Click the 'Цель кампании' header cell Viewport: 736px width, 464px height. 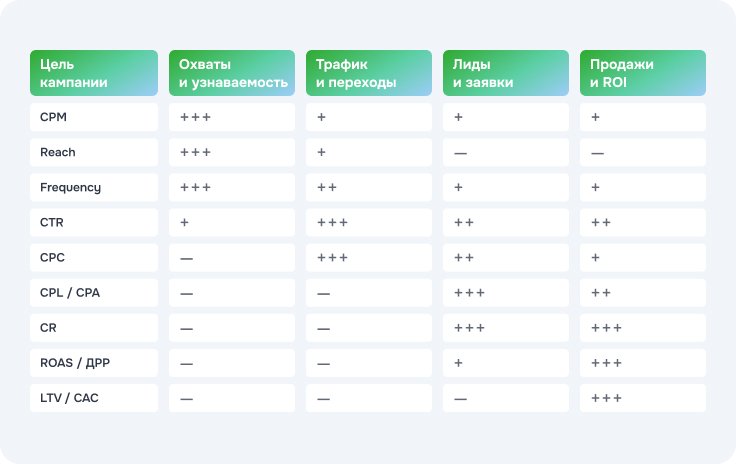click(94, 73)
